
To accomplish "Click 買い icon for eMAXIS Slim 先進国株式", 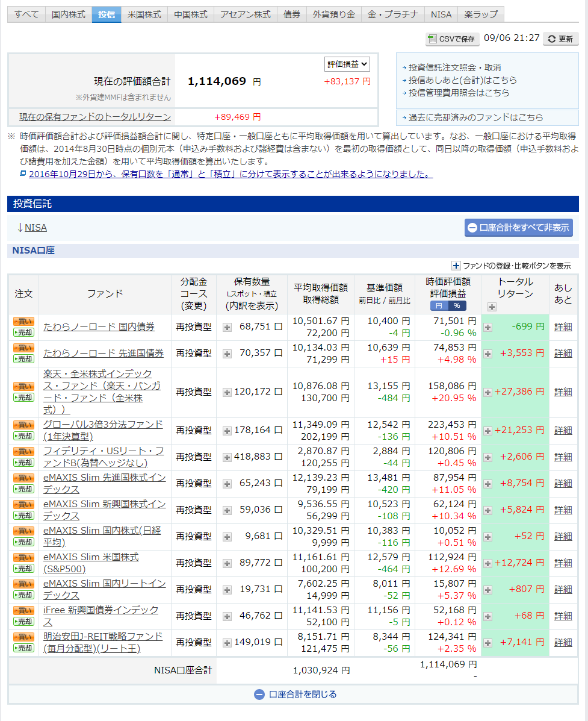I will [23, 478].
